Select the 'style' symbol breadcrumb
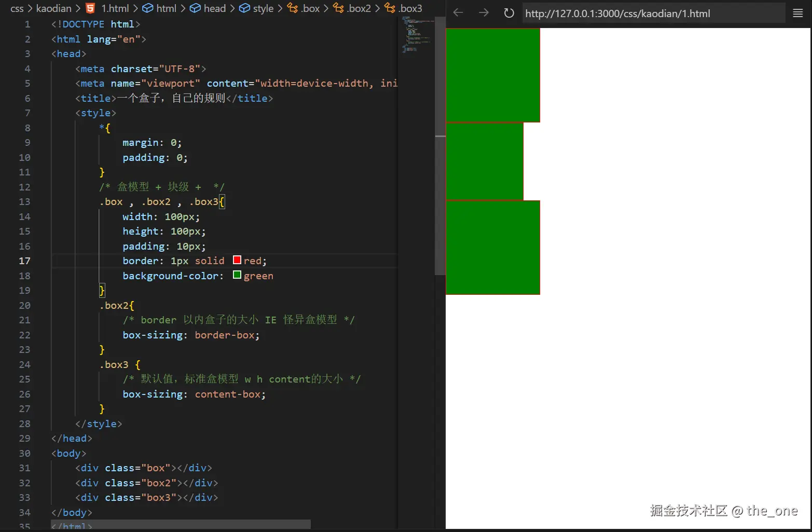812x532 pixels. click(x=263, y=8)
